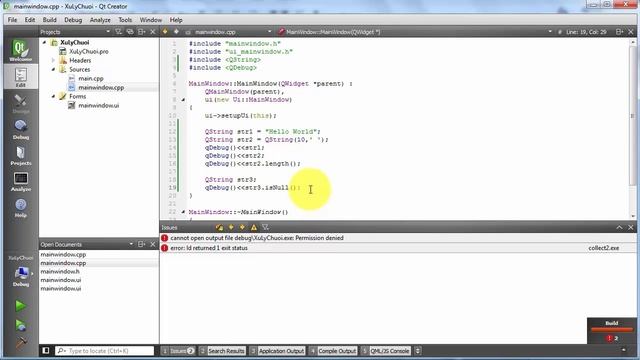Open the Design mode
Screen dimensions: 640x360
pyautogui.click(x=20, y=103)
